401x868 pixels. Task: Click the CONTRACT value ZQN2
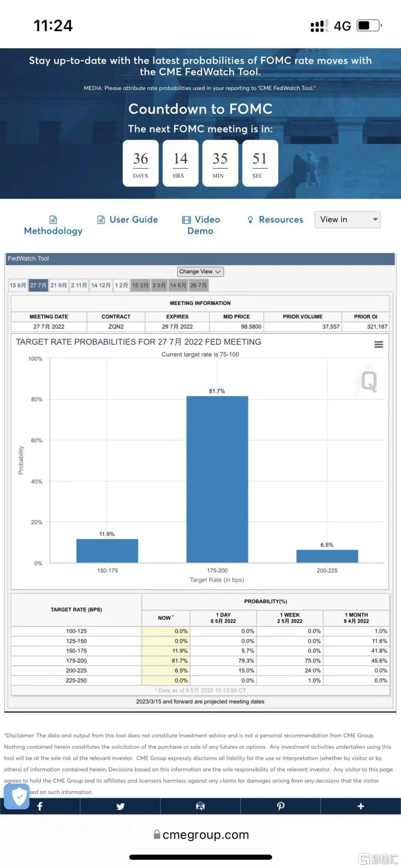116,326
